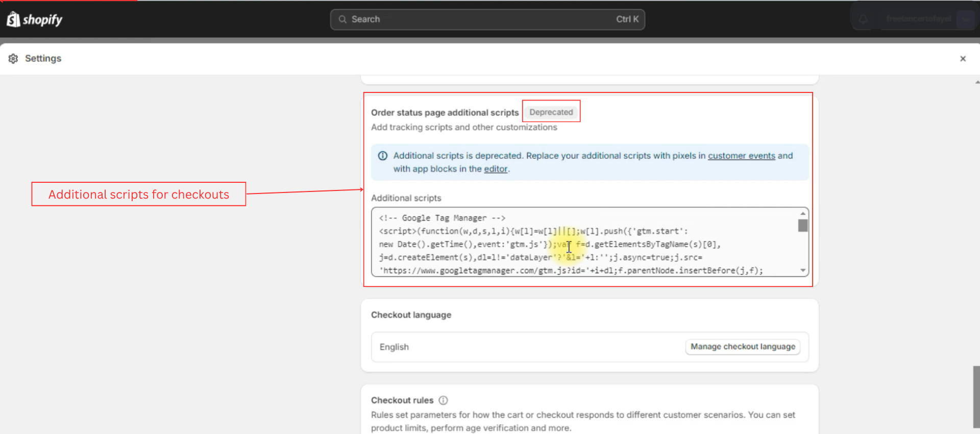Click the 'Checkout rules' heading
980x434 pixels.
(x=402, y=400)
